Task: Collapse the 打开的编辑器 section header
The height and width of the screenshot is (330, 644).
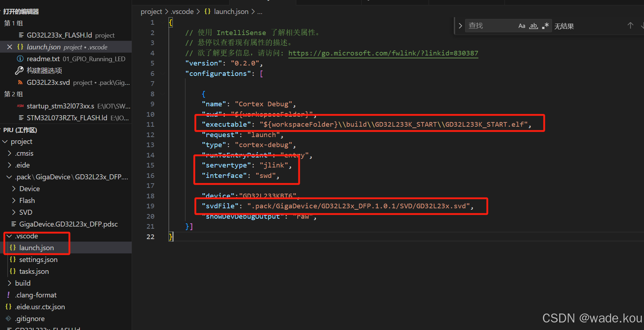Action: click(21, 11)
